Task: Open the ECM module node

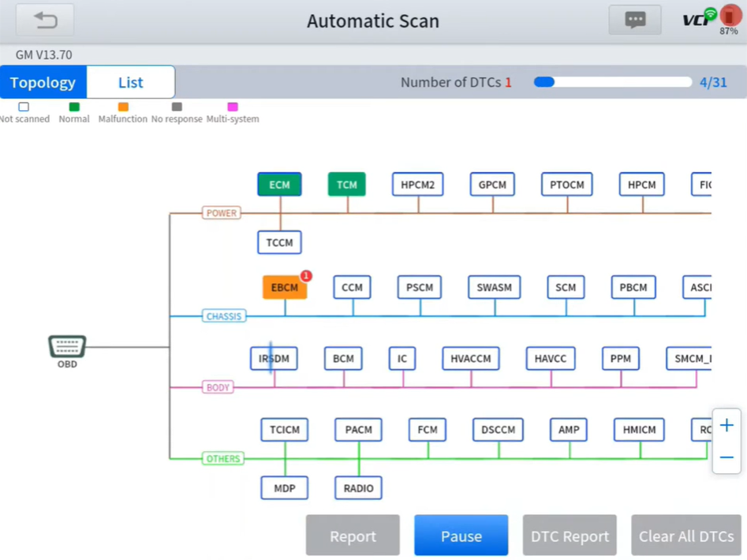Action: [279, 185]
